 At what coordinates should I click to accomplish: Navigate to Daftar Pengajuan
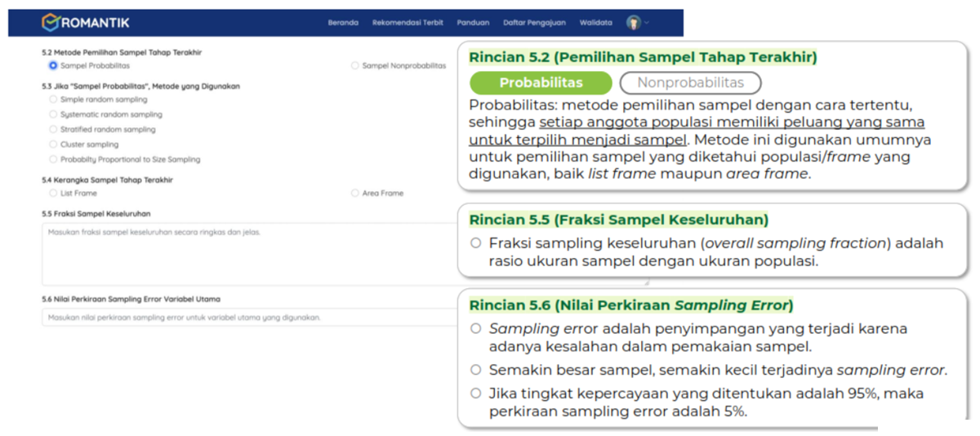coord(534,23)
